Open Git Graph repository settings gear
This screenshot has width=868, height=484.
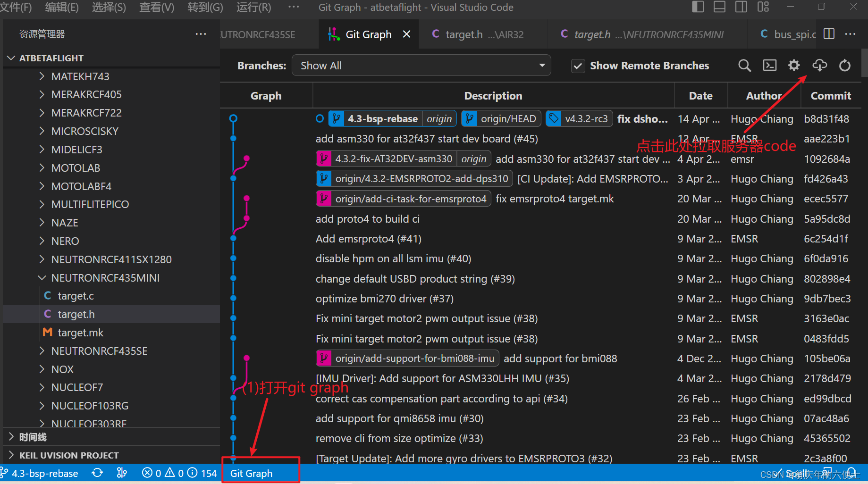click(794, 65)
